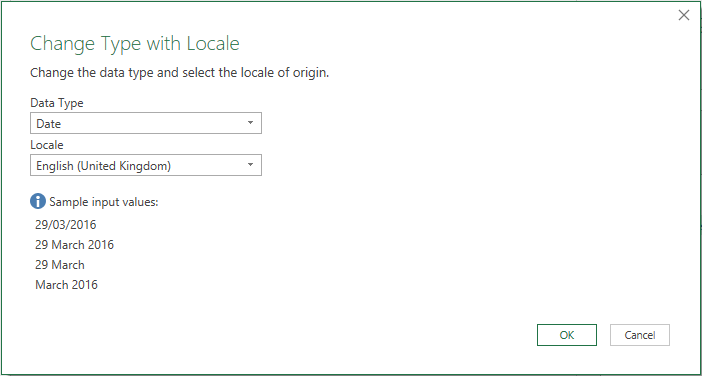Click the sample text 'March 2016'
This screenshot has height=376, width=702.
(x=66, y=285)
